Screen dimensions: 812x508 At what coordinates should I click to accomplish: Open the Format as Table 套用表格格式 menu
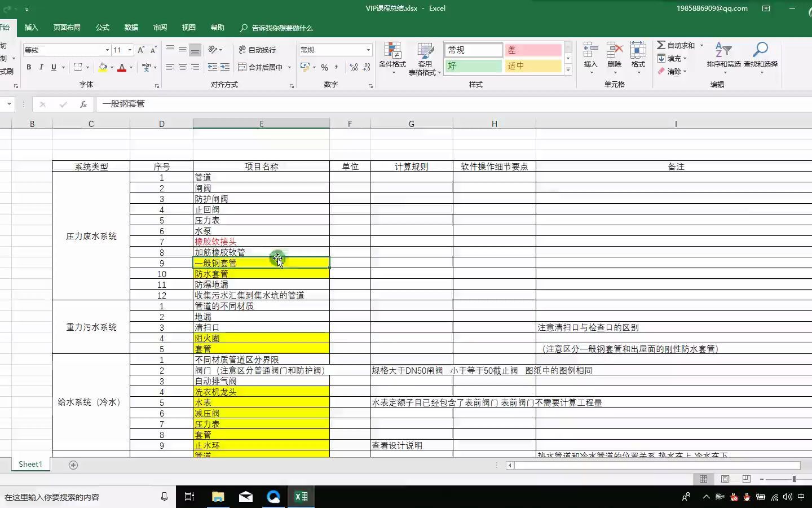click(x=425, y=58)
